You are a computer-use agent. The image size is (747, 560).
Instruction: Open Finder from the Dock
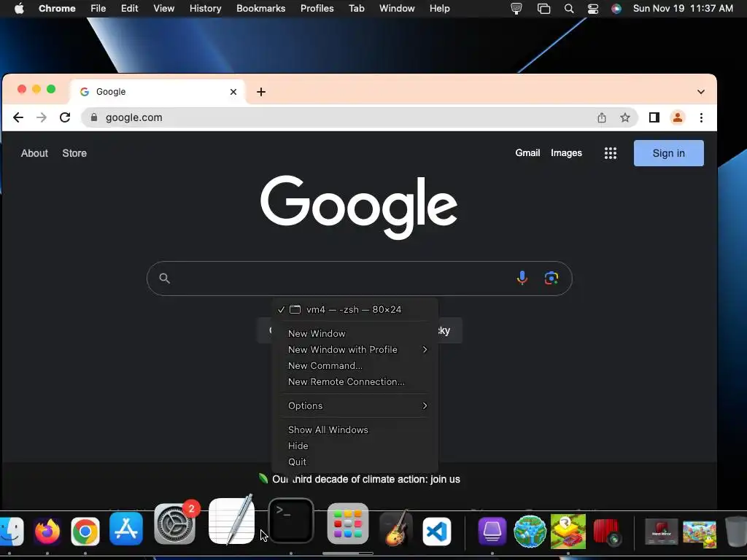click(x=10, y=531)
